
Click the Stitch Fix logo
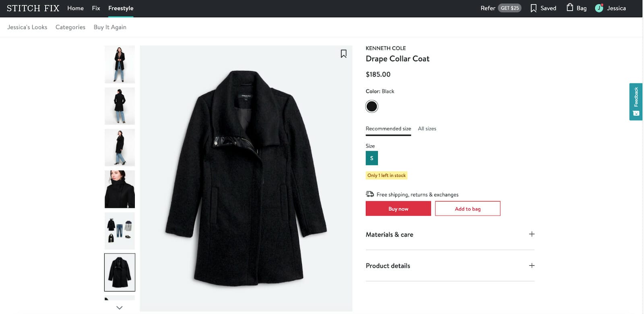(33, 8)
